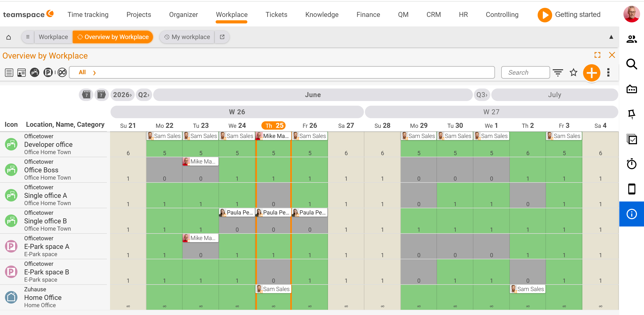The image size is (644, 315).
Task: Open the three-dot more options menu
Action: pos(608,72)
